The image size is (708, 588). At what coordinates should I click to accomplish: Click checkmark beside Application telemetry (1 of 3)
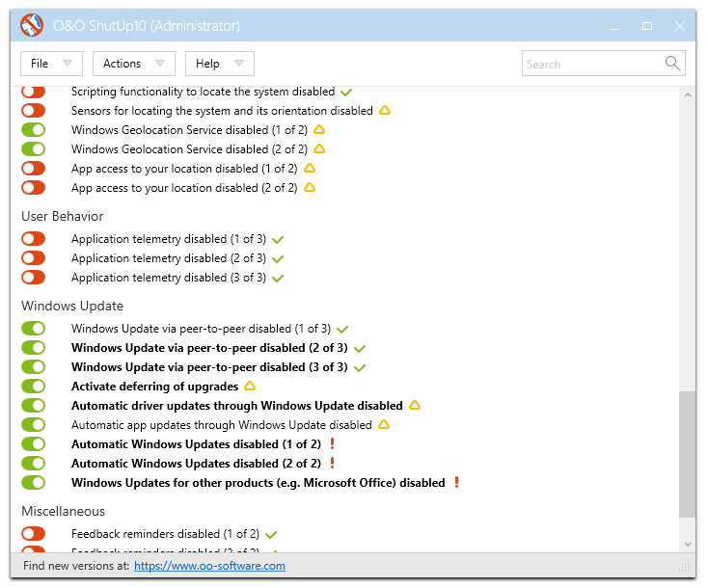coord(278,240)
